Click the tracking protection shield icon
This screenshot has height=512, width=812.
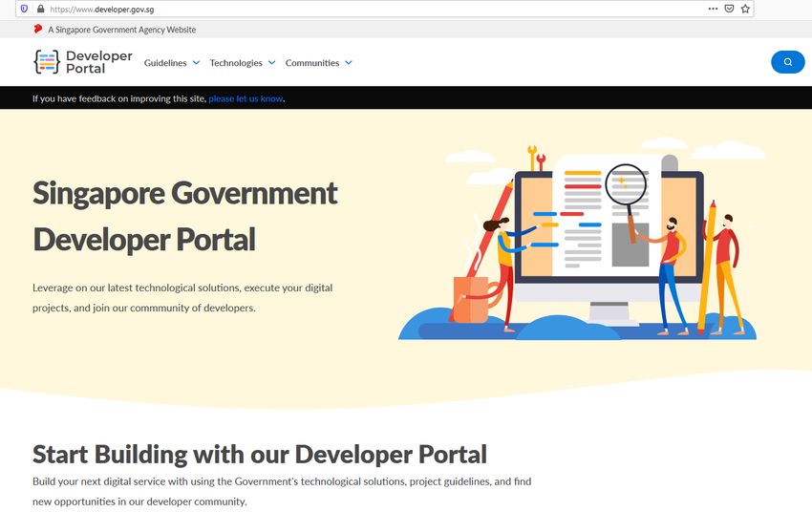click(24, 9)
